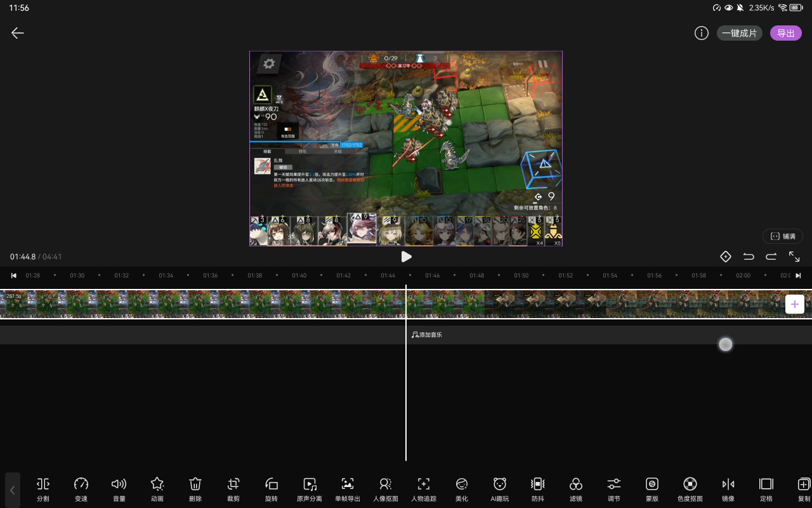Click the 01:36 mark on the ruler
The height and width of the screenshot is (508, 812).
point(211,276)
